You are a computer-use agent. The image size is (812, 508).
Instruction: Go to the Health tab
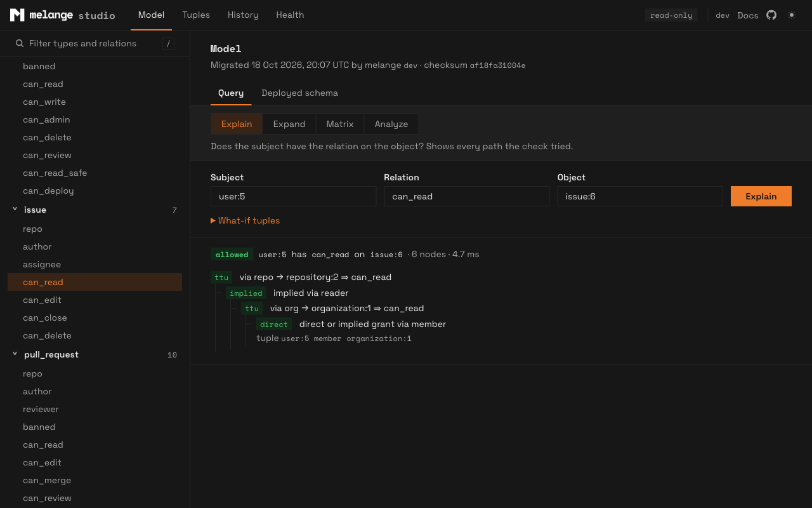point(290,15)
